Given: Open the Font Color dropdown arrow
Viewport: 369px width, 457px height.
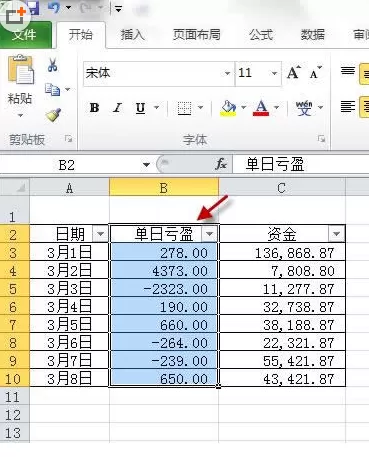Looking at the screenshot, I should 276,107.
